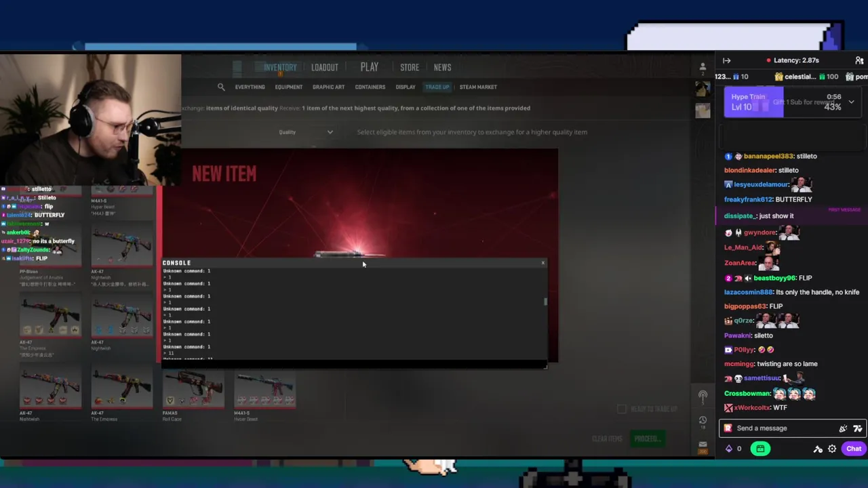Open the friends list person icon
Screen dimensions: 868x488
(x=703, y=66)
